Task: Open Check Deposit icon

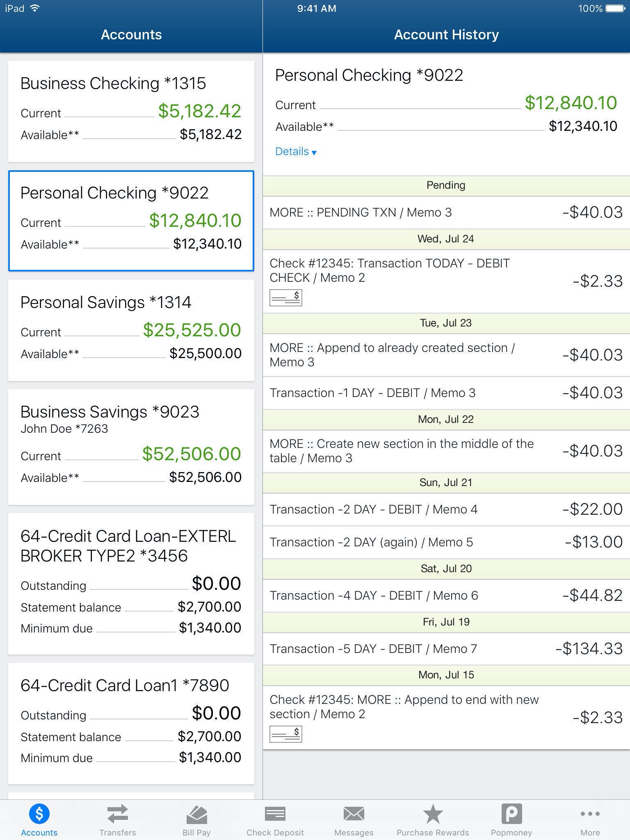Action: [275, 815]
